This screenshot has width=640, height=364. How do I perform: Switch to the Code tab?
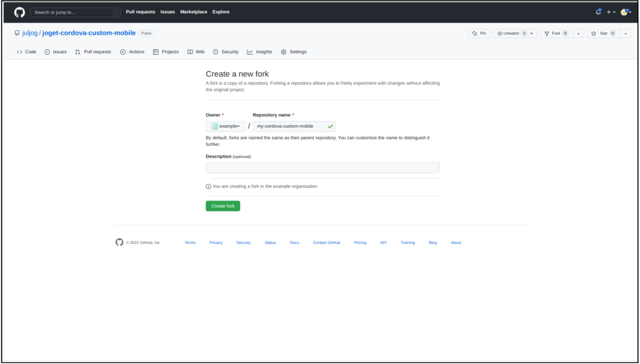[27, 52]
